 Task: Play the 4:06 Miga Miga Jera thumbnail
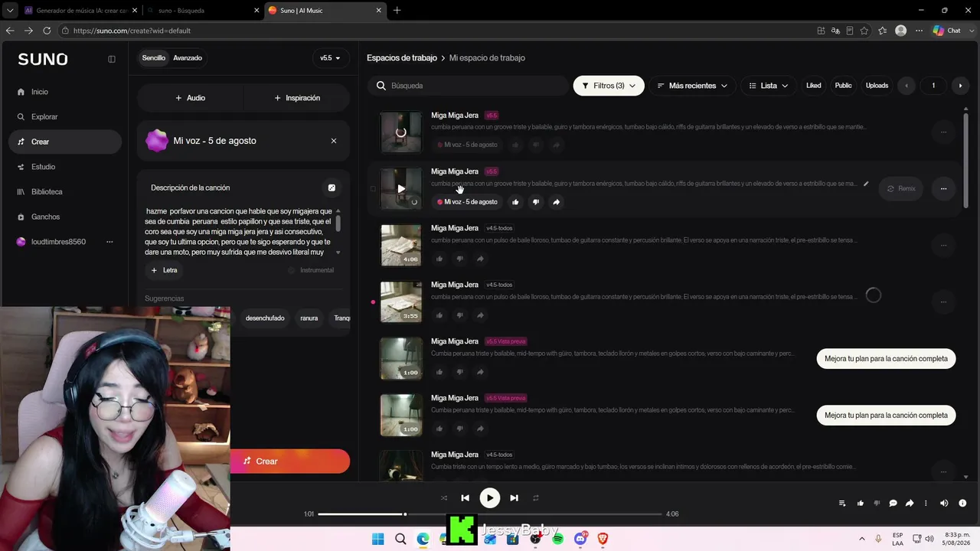pos(401,245)
